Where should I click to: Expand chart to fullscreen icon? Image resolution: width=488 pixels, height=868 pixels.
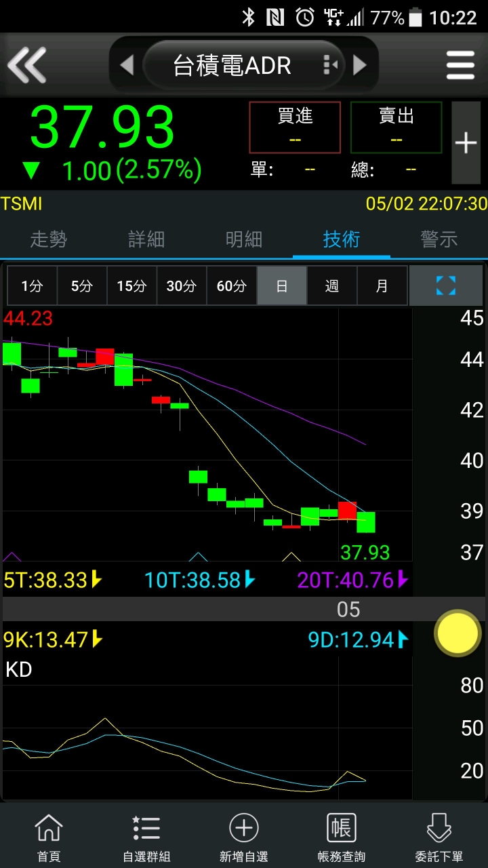pyautogui.click(x=446, y=285)
